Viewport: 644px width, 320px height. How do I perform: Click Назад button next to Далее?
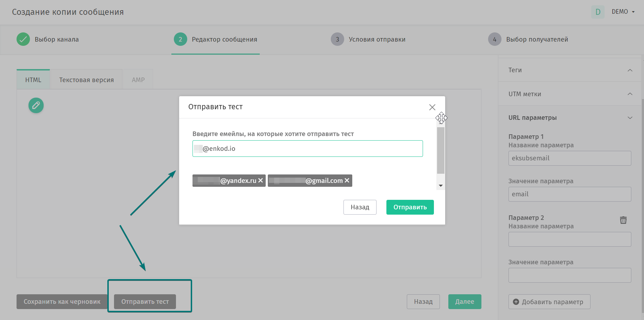423,302
